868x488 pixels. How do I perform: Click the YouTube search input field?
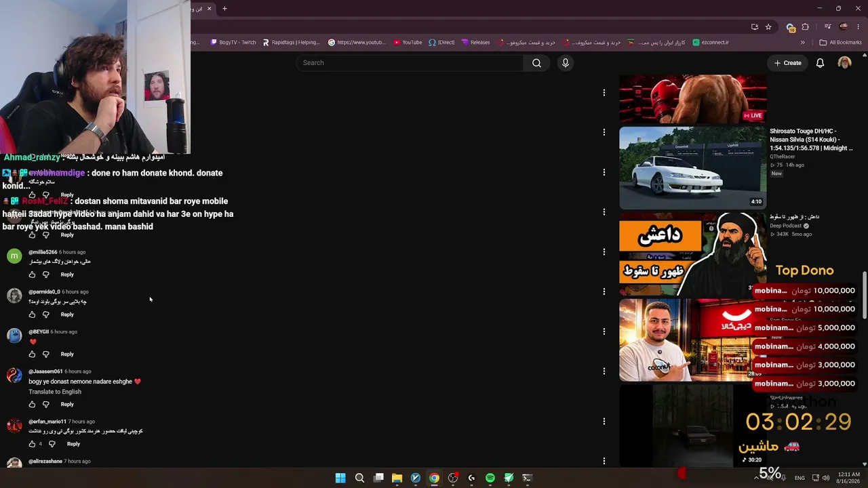click(409, 63)
